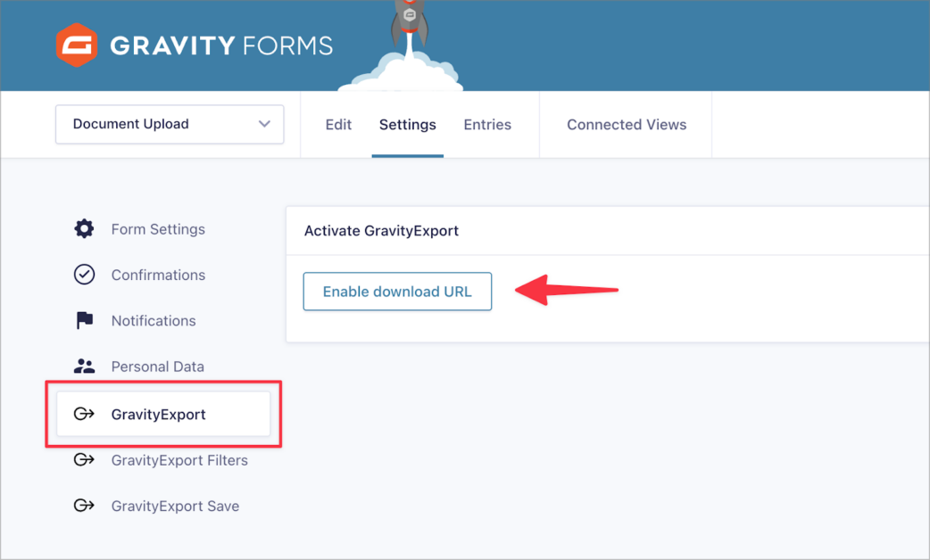Viewport: 930px width, 560px height.
Task: Click the chevron on the form dropdown
Action: (x=266, y=124)
